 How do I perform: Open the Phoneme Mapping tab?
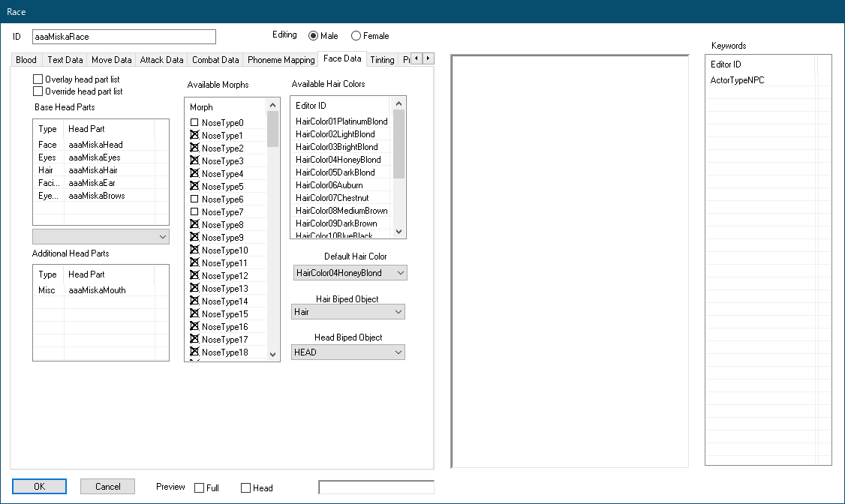(281, 60)
